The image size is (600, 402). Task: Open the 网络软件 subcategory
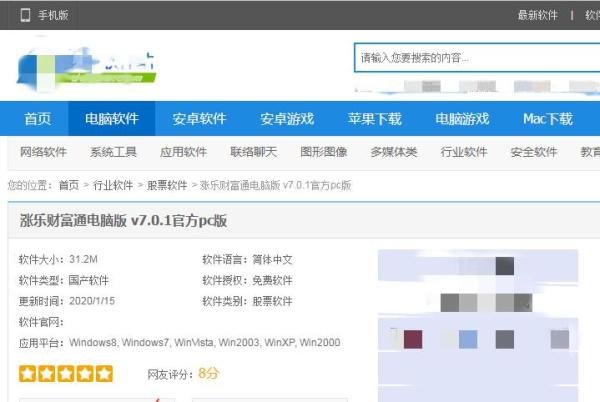tap(43, 152)
